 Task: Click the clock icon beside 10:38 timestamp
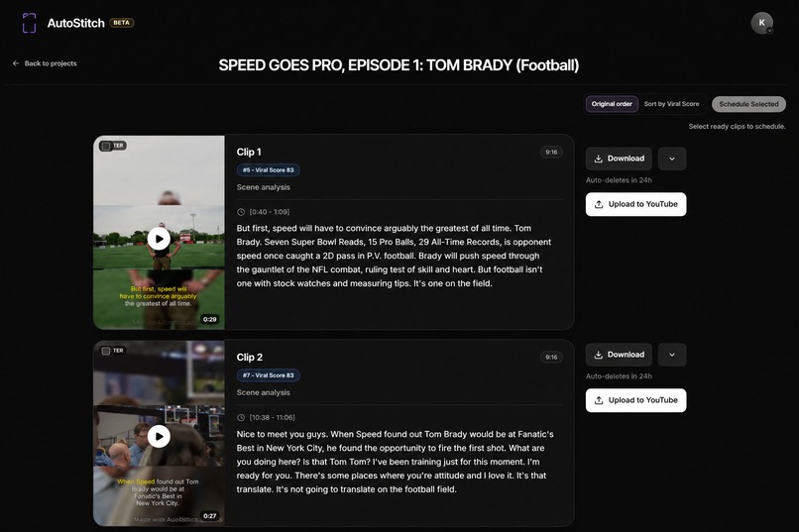241,417
